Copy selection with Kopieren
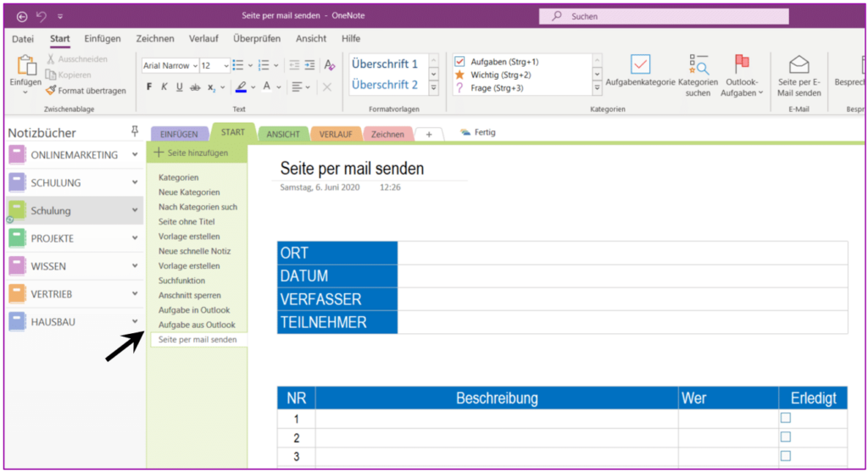 click(x=68, y=75)
